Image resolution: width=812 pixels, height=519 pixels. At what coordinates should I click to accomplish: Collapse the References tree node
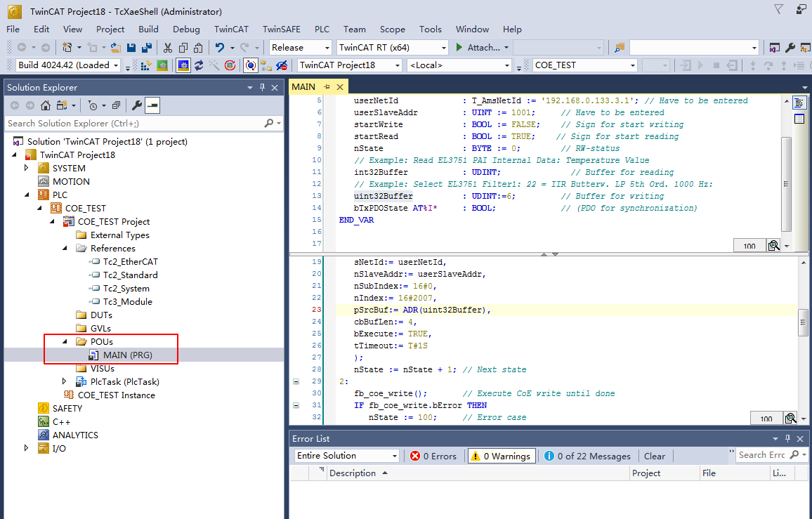(65, 248)
